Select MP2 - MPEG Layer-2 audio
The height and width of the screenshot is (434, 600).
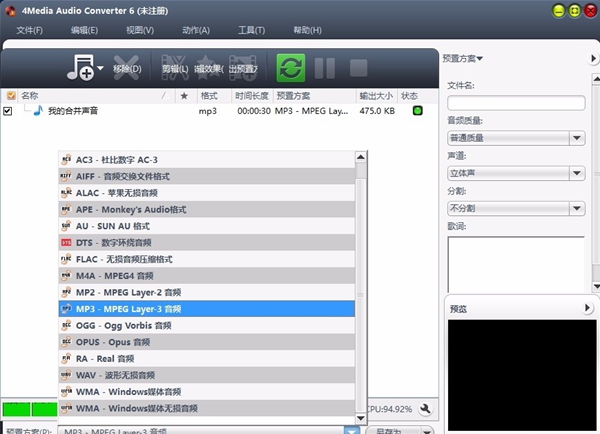coord(207,292)
